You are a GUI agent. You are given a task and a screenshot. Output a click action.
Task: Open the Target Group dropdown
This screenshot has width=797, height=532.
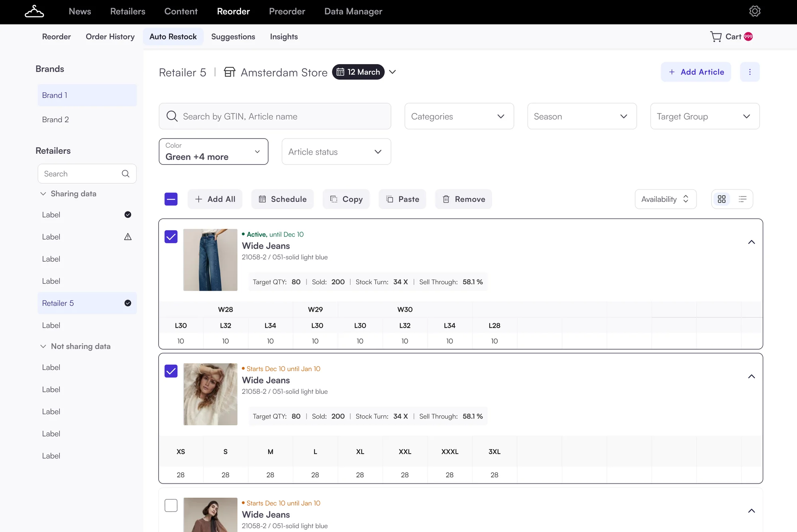coord(705,116)
